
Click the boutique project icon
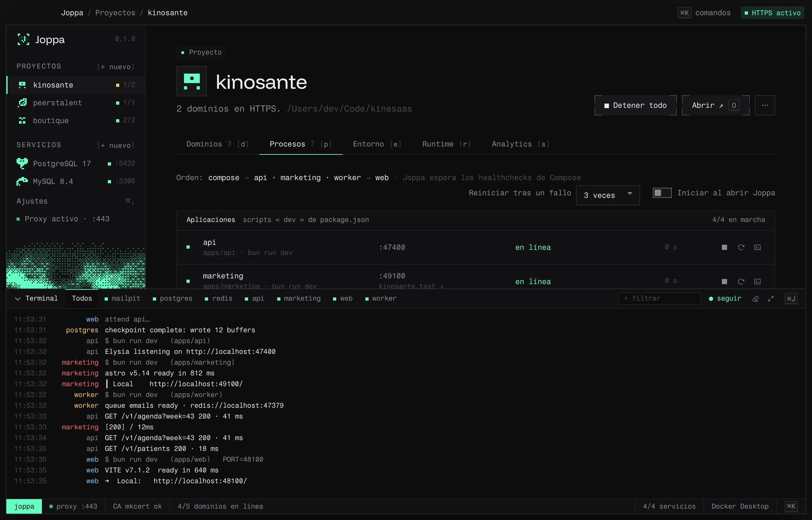point(22,120)
